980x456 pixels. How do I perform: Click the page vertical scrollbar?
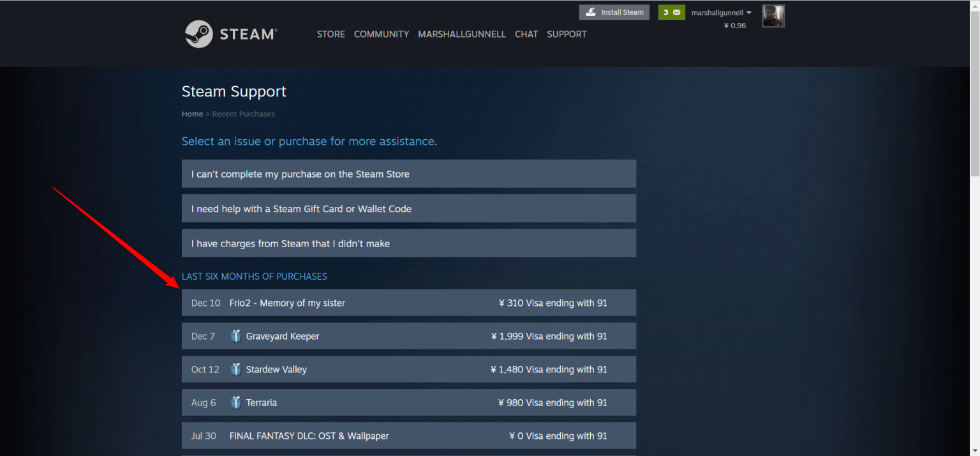[x=974, y=96]
